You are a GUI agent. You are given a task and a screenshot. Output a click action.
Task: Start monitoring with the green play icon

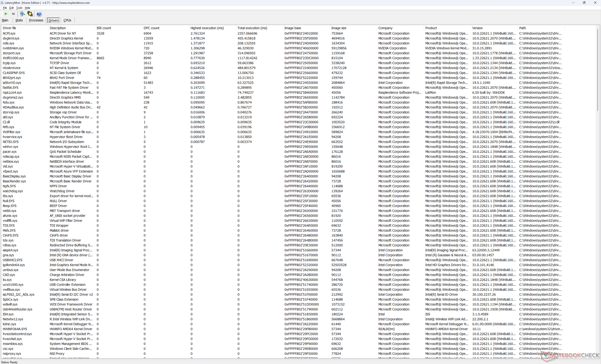pos(6,14)
